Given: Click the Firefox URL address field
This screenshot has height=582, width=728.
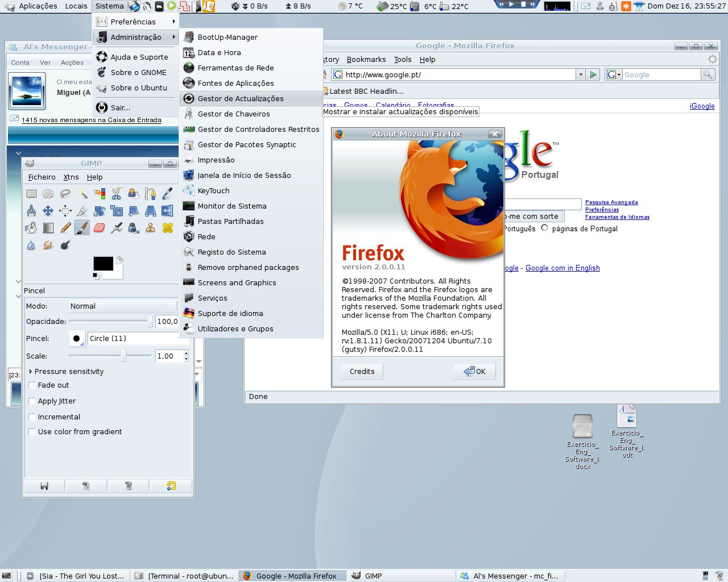Looking at the screenshot, I should [460, 74].
